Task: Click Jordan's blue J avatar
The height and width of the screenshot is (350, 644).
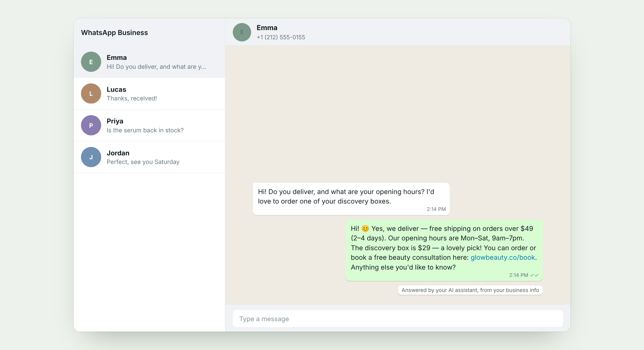Action: pos(91,157)
